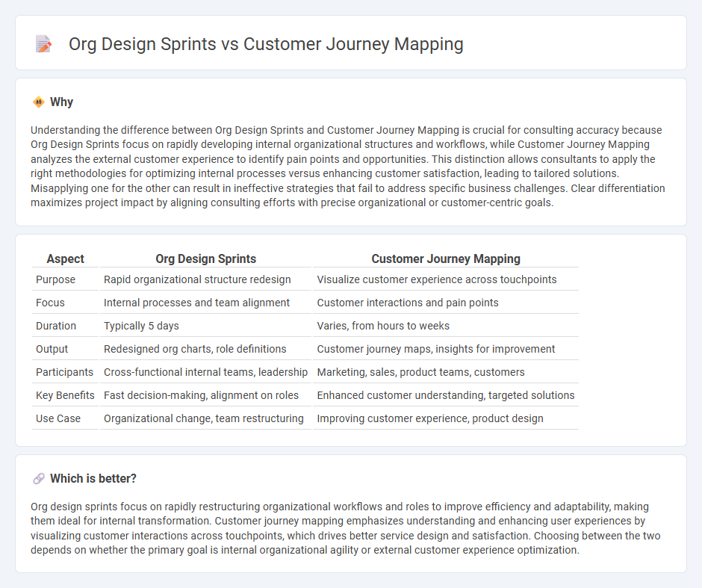Select the Duration row label
702x588 pixels.
(x=56, y=326)
